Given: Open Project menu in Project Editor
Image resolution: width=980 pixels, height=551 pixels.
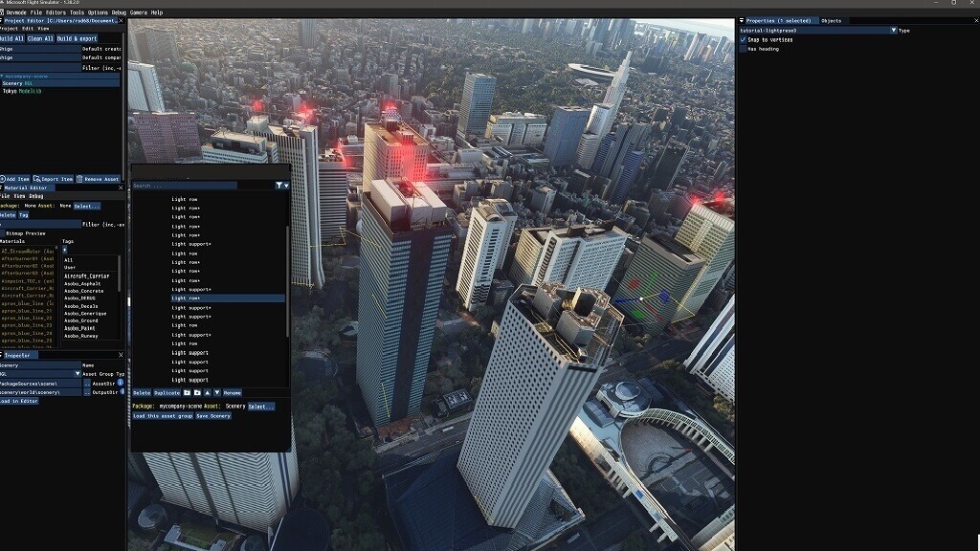Looking at the screenshot, I should [10, 29].
